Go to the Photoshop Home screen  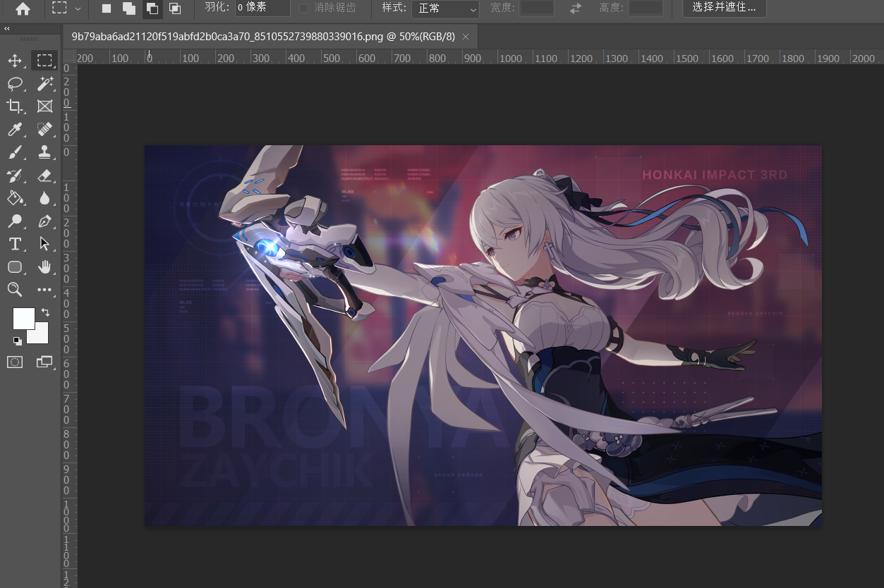coord(23,8)
